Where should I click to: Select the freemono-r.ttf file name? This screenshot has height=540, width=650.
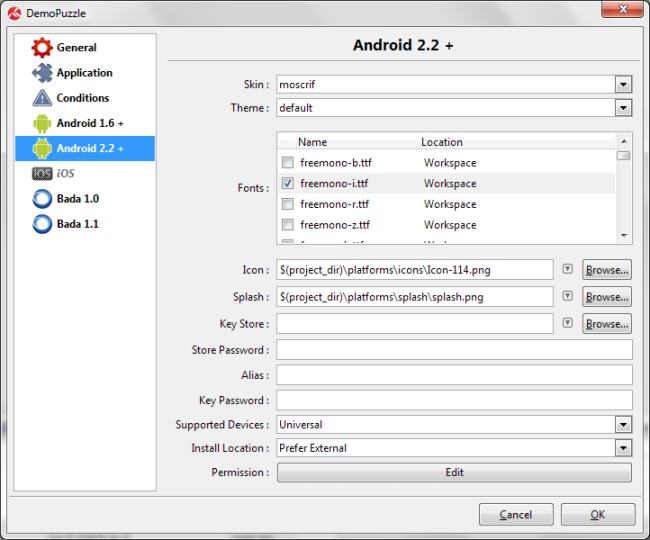tap(335, 204)
